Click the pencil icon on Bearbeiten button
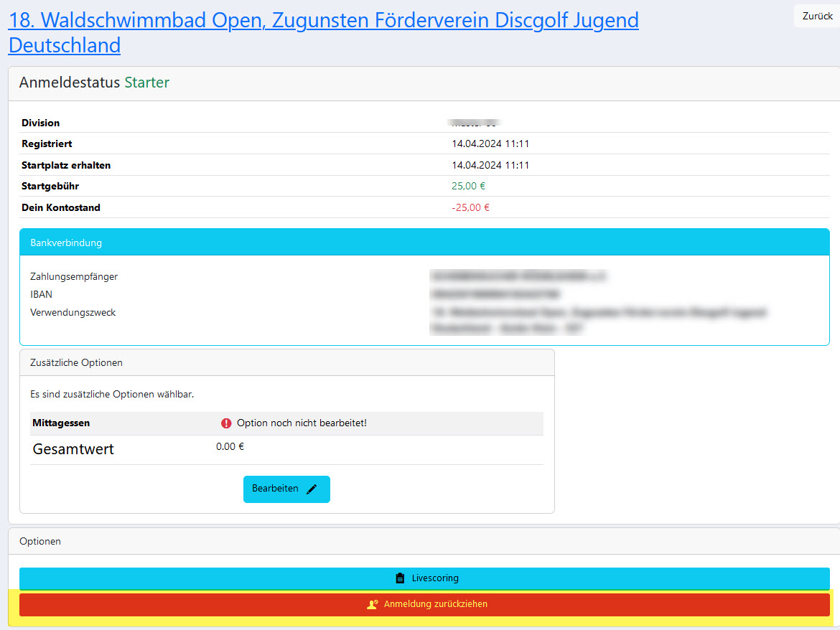This screenshot has height=630, width=840. (x=312, y=489)
